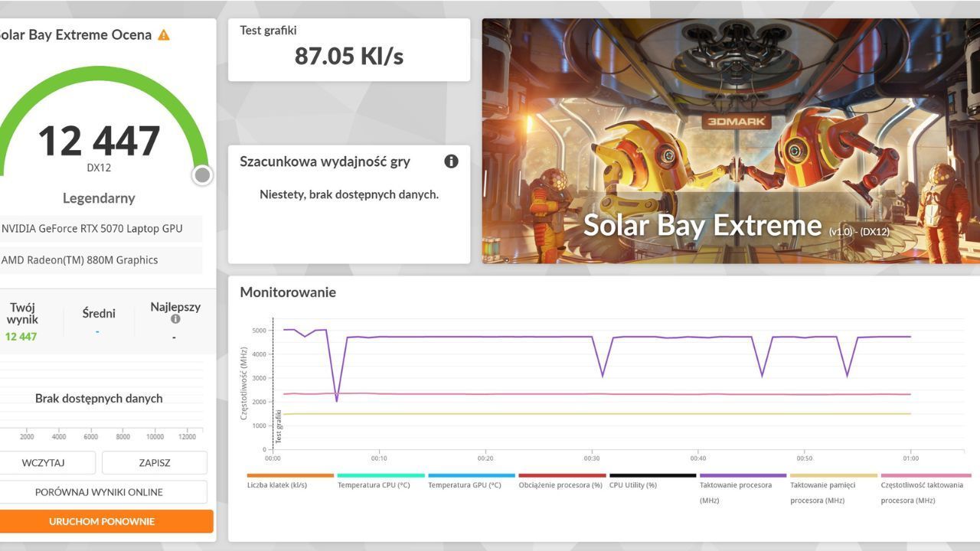This screenshot has height=551, width=980.
Task: Click the Solar Bay Extreme banner image
Action: 730,141
